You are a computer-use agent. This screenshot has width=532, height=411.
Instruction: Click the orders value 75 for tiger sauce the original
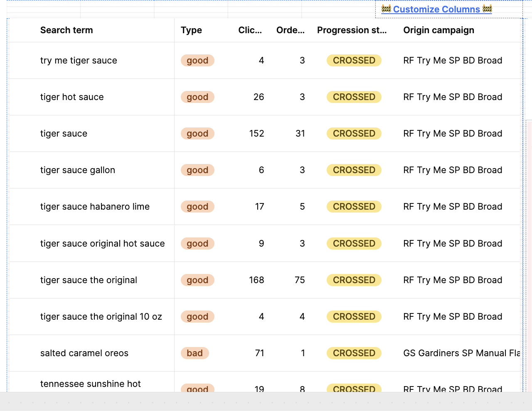tap(300, 280)
